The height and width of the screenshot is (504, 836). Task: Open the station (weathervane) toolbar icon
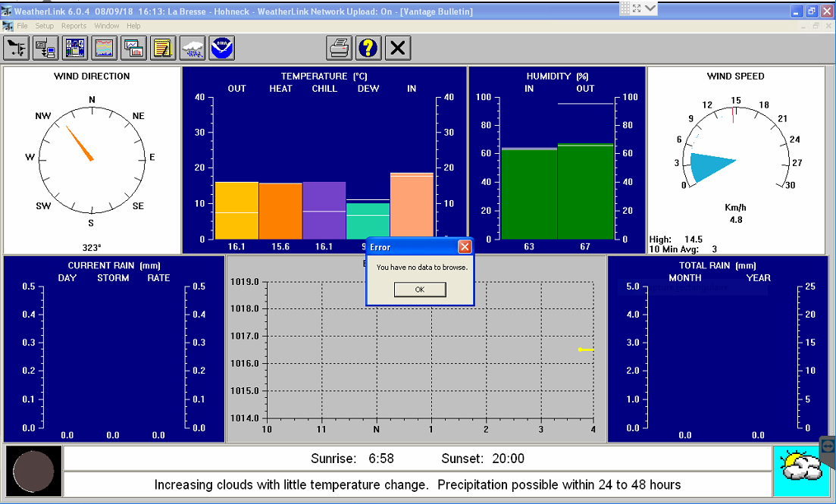(x=17, y=48)
